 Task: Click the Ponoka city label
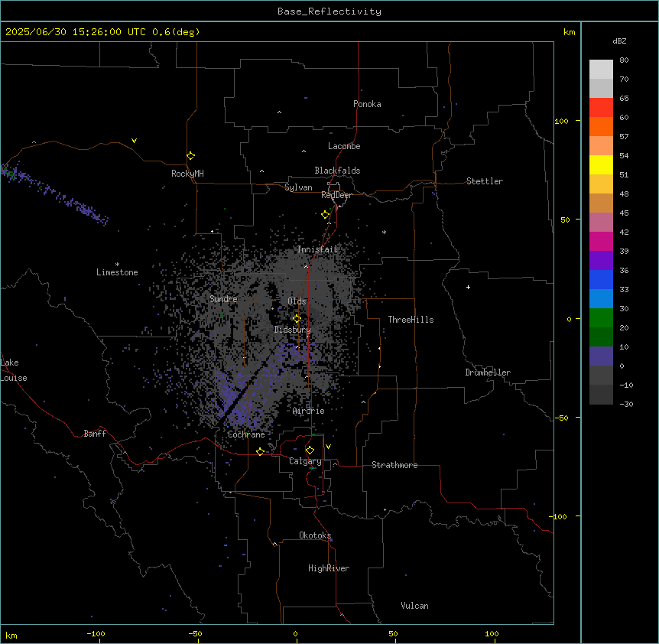tap(367, 104)
